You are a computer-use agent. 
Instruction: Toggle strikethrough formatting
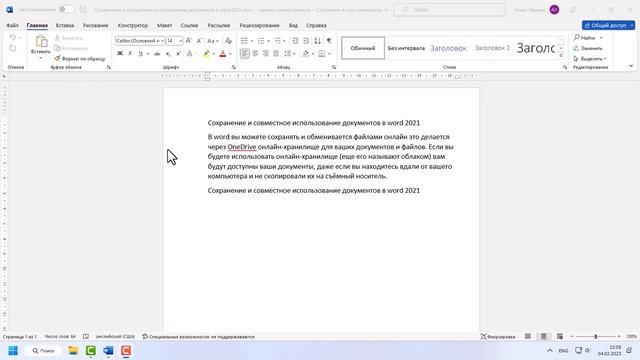coord(157,53)
